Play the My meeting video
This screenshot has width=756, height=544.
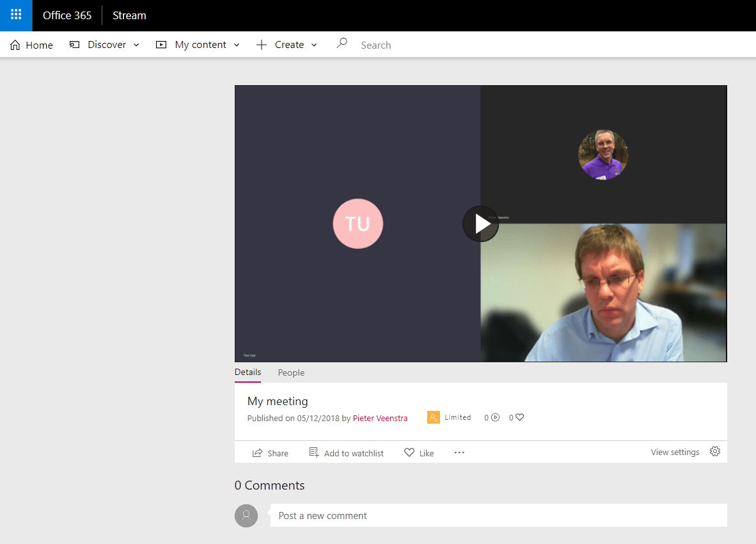click(481, 224)
